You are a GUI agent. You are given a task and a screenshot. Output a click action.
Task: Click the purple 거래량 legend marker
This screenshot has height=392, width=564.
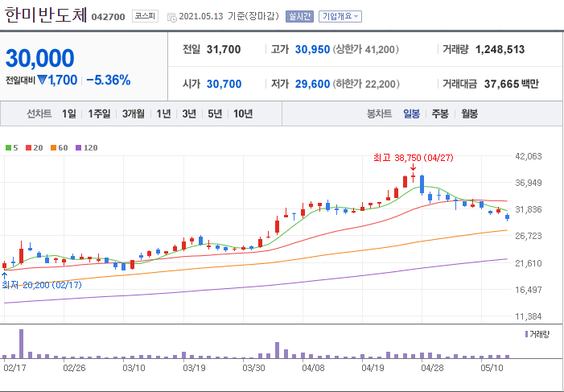(527, 334)
